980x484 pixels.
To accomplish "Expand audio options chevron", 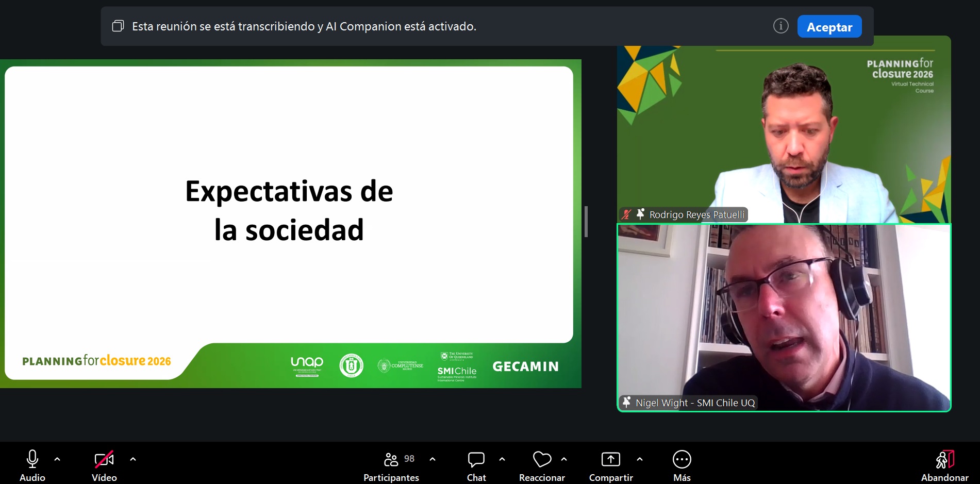I will click(57, 459).
